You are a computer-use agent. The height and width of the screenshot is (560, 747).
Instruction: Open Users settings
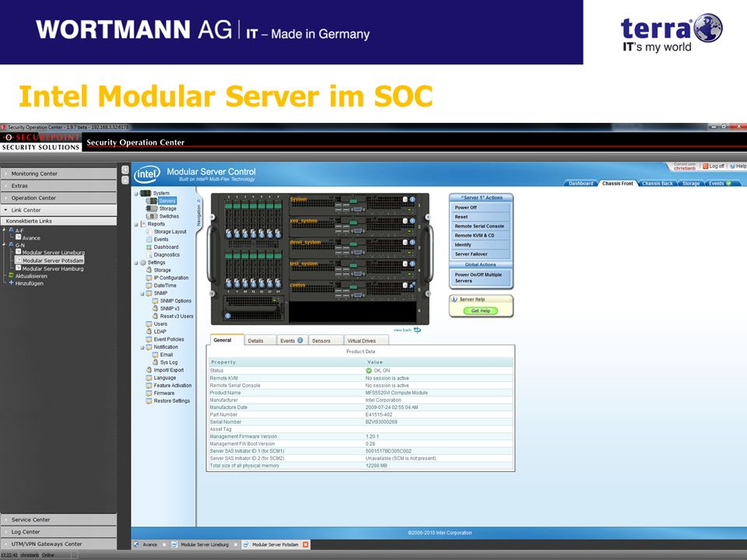(160, 324)
